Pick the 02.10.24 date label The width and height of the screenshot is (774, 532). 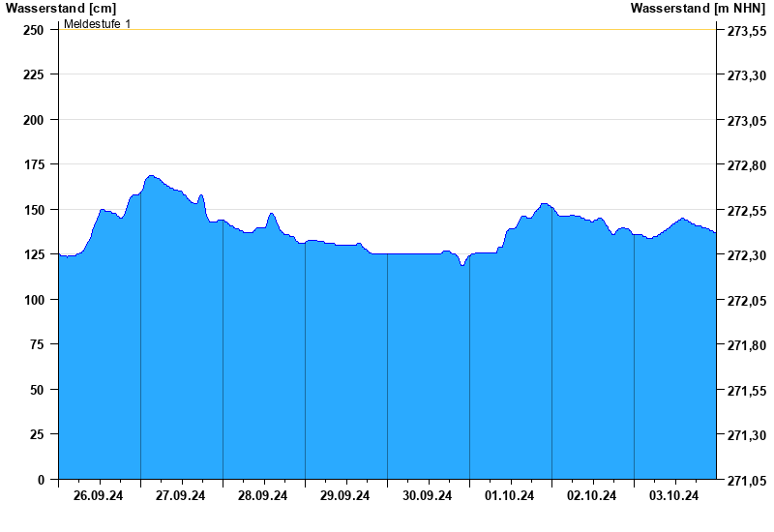click(591, 496)
